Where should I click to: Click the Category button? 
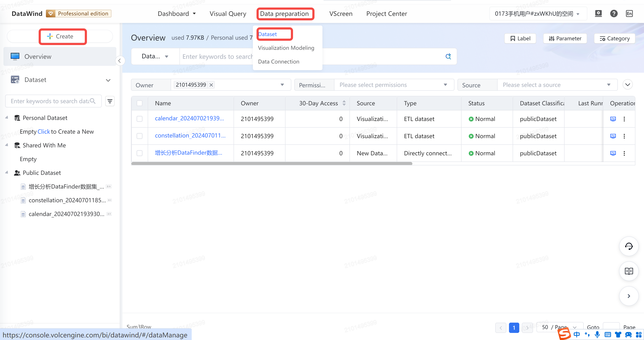tap(615, 38)
